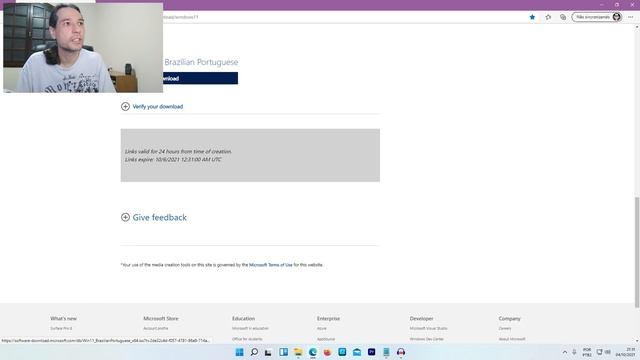The width and height of the screenshot is (640, 360).
Task: Click the 'Microsoft Store' footer heading
Action: point(161,318)
